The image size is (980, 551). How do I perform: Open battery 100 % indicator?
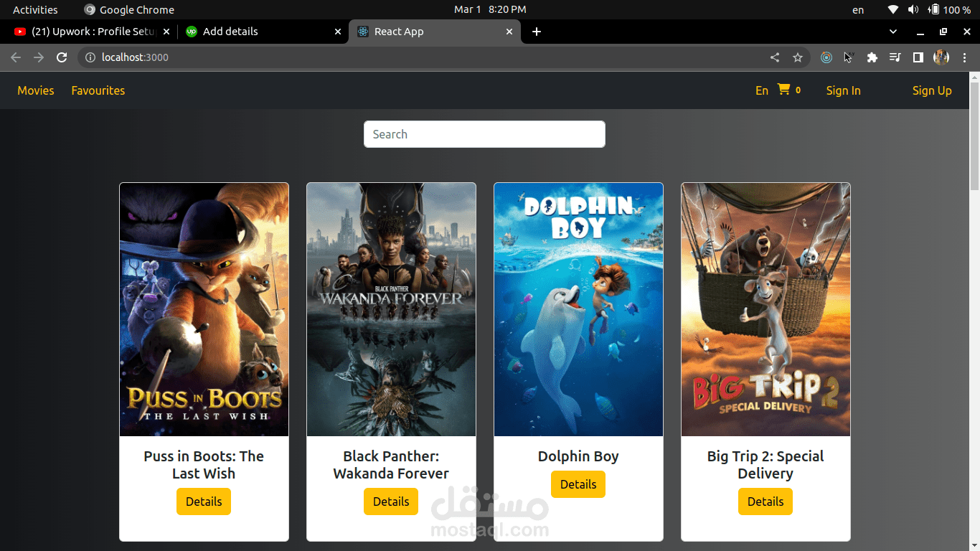(950, 9)
